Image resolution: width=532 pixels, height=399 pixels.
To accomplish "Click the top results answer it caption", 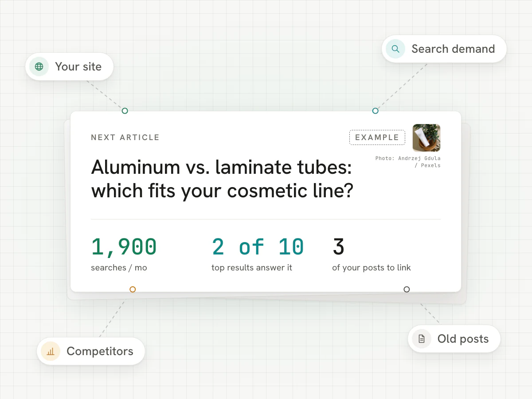I will [252, 268].
